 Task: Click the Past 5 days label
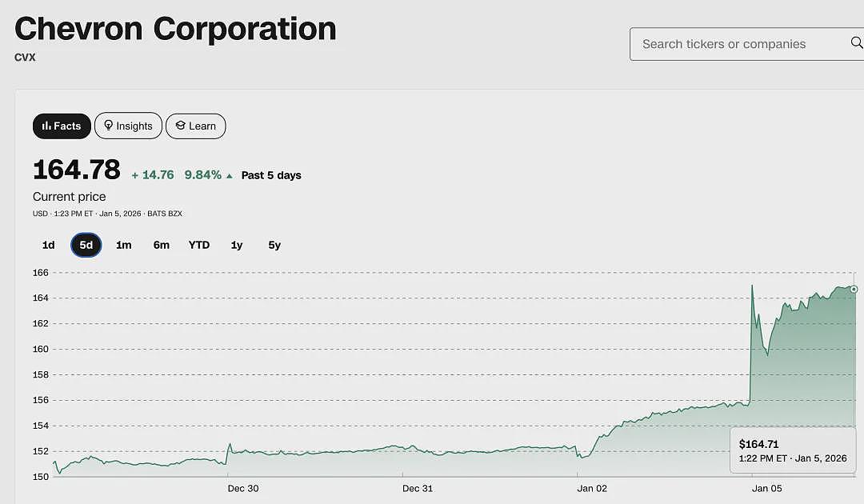click(x=271, y=175)
